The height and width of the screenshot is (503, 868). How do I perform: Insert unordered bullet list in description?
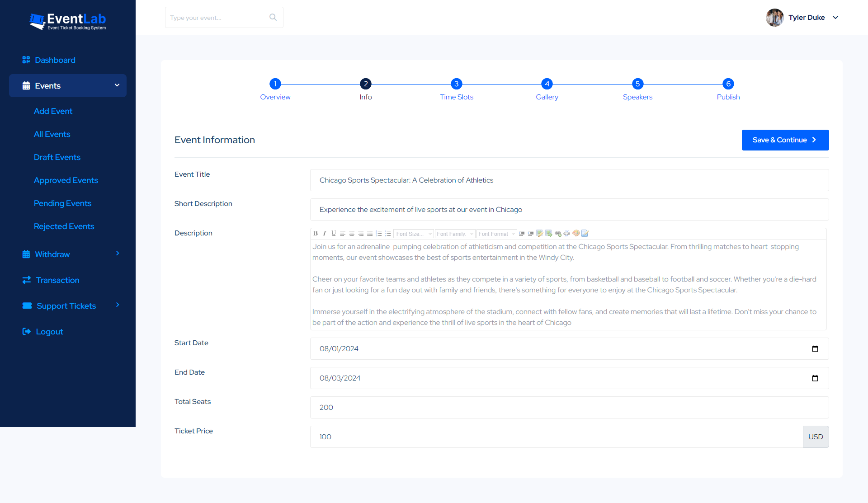coord(388,234)
